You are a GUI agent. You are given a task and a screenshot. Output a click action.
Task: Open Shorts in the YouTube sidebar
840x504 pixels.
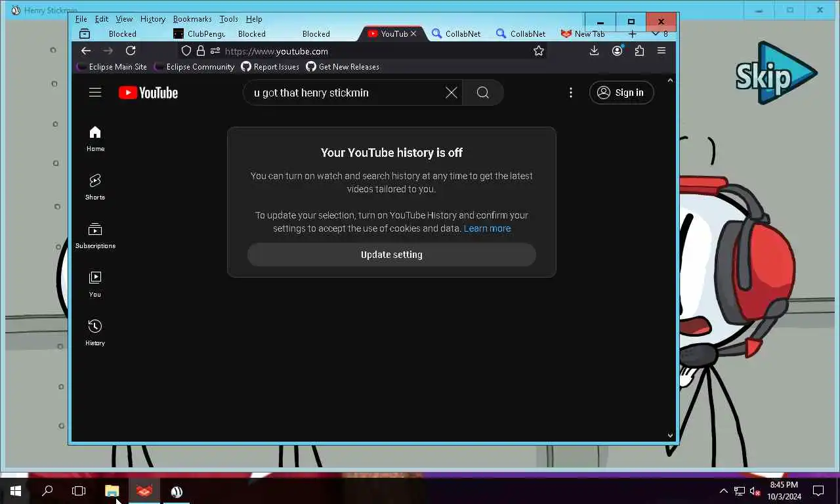[95, 188]
